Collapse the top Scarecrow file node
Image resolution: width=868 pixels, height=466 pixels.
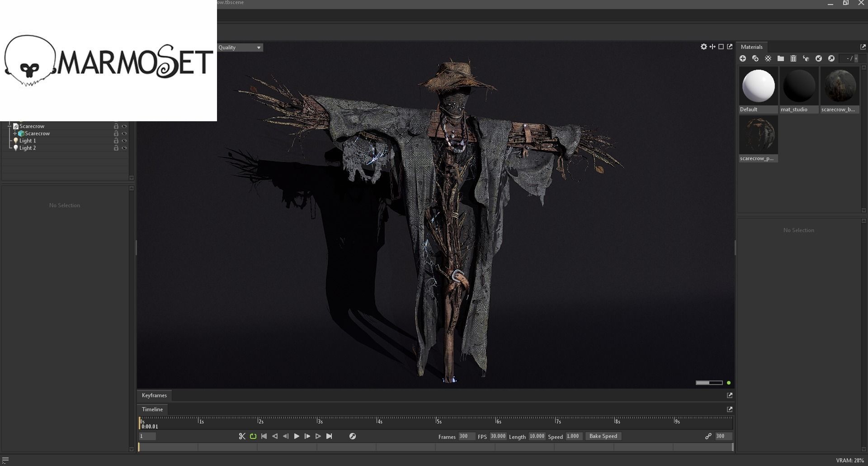click(9, 126)
